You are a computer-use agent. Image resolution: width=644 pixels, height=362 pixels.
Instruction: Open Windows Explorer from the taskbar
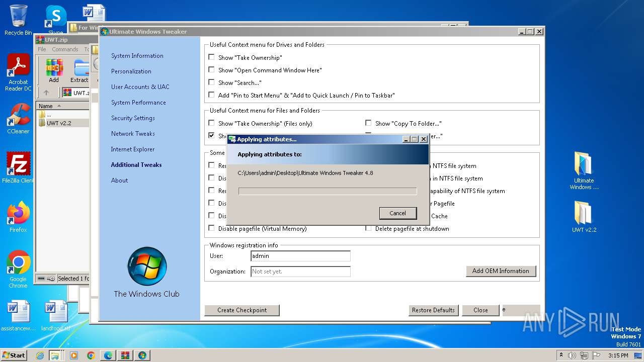[54, 355]
